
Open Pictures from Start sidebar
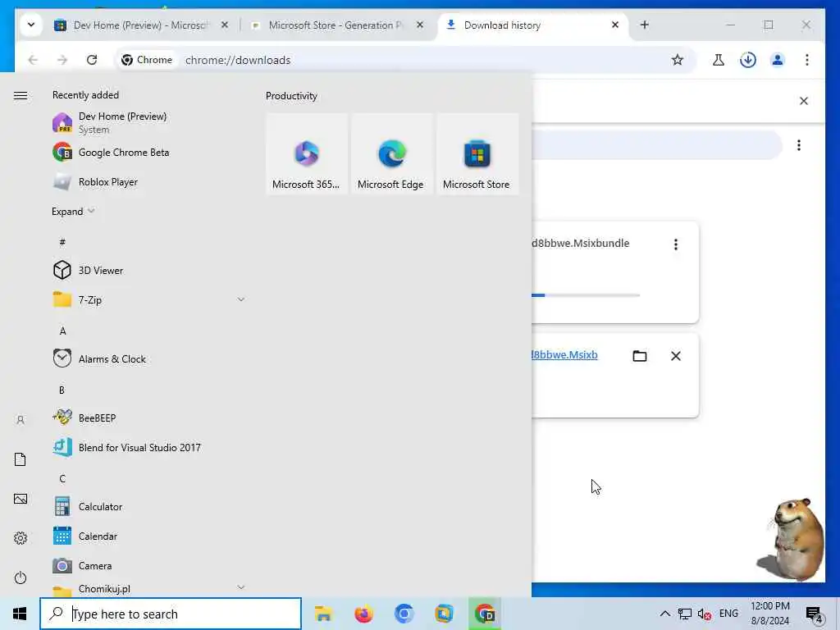tap(21, 499)
